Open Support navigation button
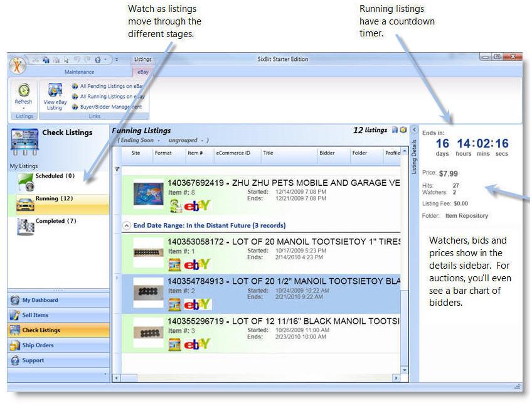Image resolution: width=532 pixels, height=410 pixels. pos(58,360)
